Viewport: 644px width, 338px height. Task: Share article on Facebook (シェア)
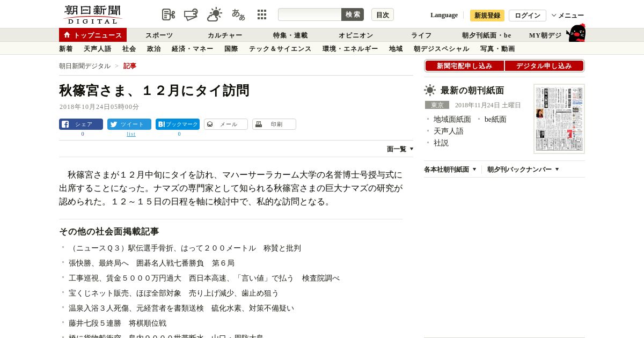(81, 124)
